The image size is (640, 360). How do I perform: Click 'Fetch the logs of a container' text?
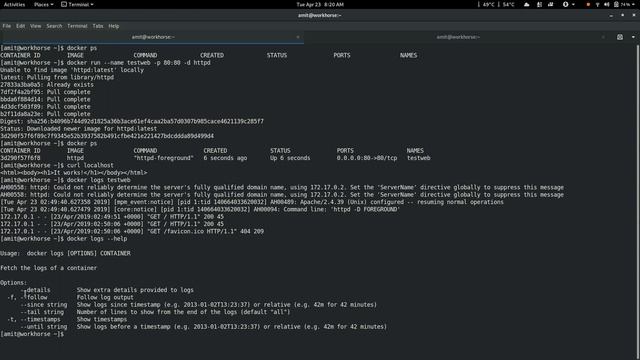coord(49,268)
